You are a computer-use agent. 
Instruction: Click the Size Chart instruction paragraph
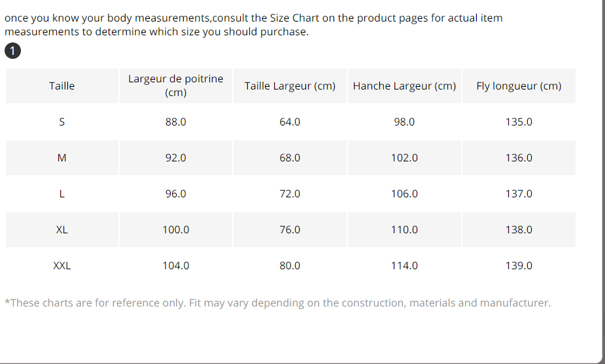pyautogui.click(x=253, y=25)
